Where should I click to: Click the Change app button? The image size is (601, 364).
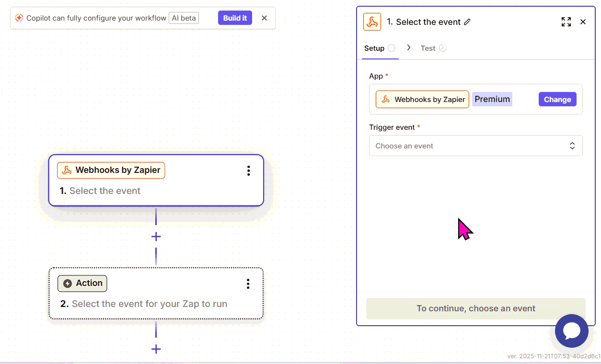[557, 99]
